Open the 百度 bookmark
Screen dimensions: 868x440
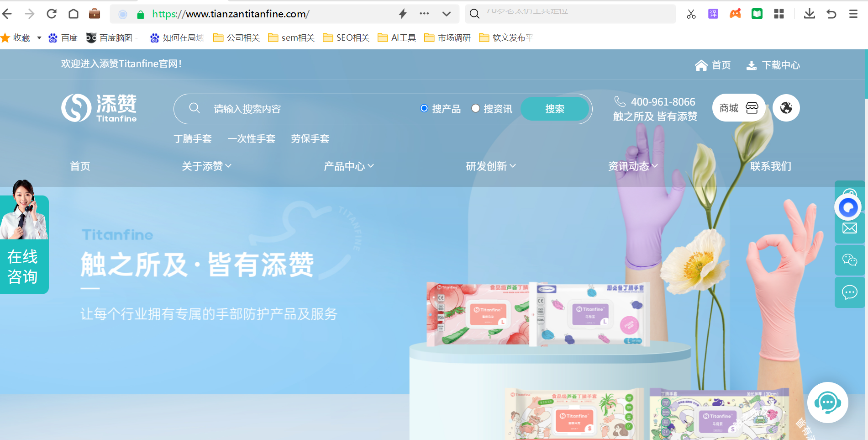pyautogui.click(x=63, y=38)
